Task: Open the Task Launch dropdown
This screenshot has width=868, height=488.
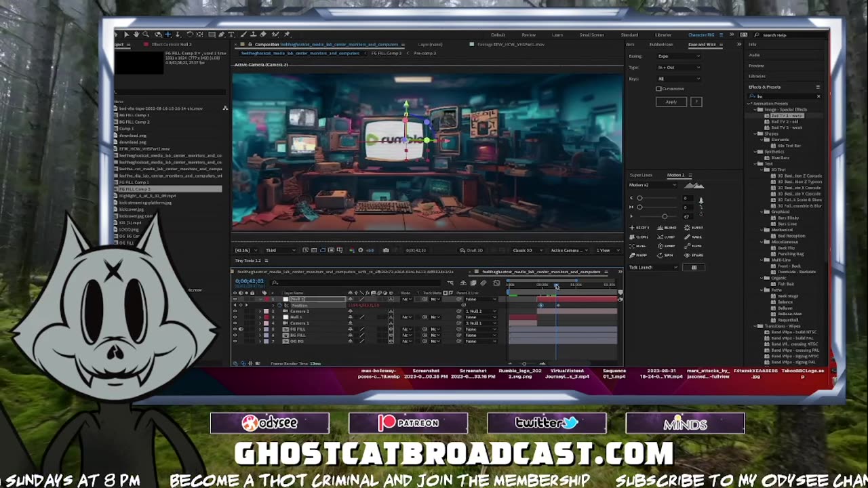Action: click(654, 268)
